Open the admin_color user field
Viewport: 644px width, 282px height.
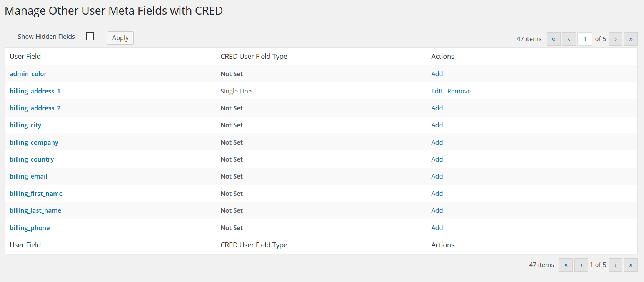click(28, 74)
